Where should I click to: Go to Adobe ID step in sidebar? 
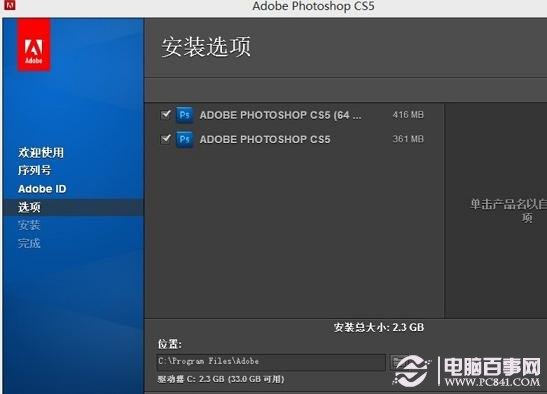pos(42,189)
